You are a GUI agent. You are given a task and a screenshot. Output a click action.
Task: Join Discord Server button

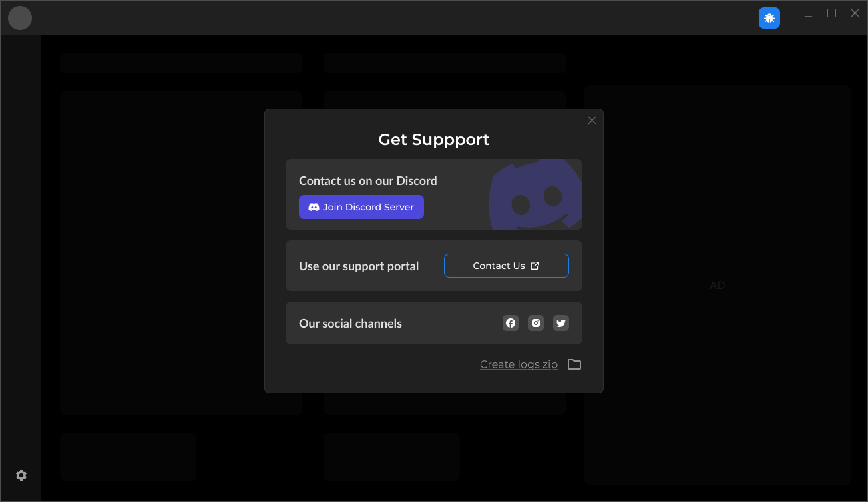(x=361, y=207)
